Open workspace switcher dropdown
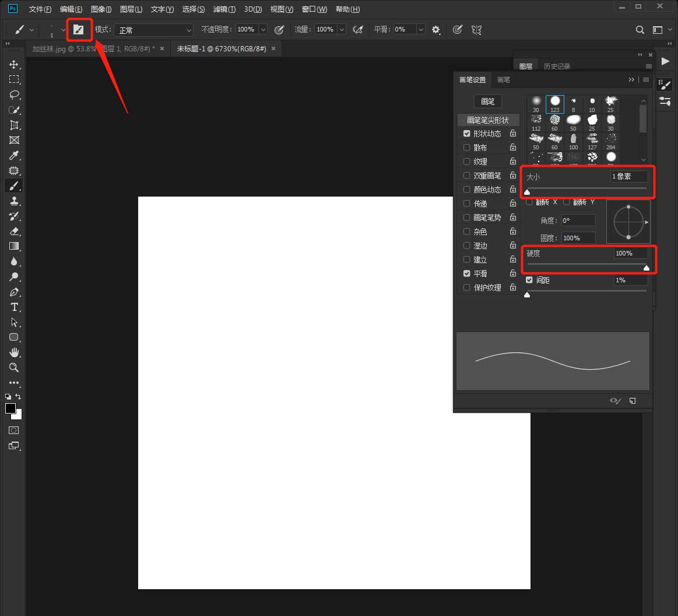This screenshot has width=678, height=616. pyautogui.click(x=661, y=29)
